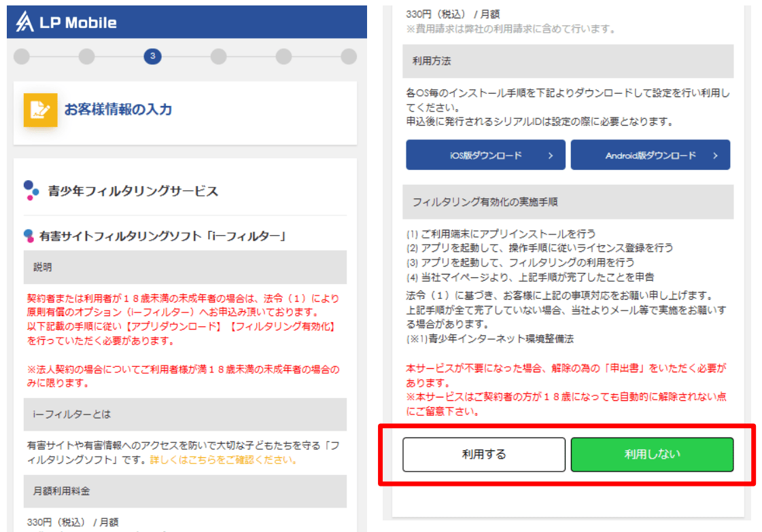Click the yellow pencil document icon
The width and height of the screenshot is (762, 532).
41,109
